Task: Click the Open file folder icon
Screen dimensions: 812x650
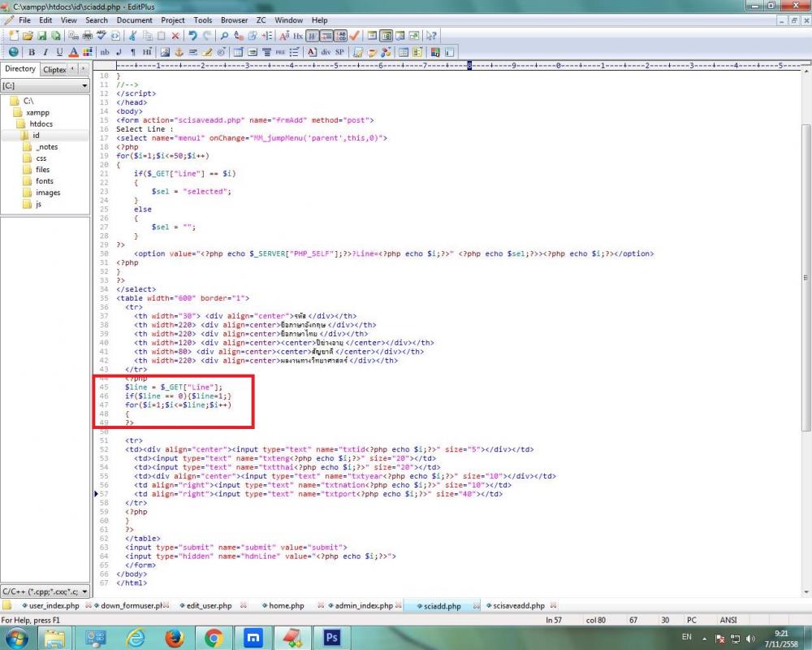Action: click(x=28, y=36)
